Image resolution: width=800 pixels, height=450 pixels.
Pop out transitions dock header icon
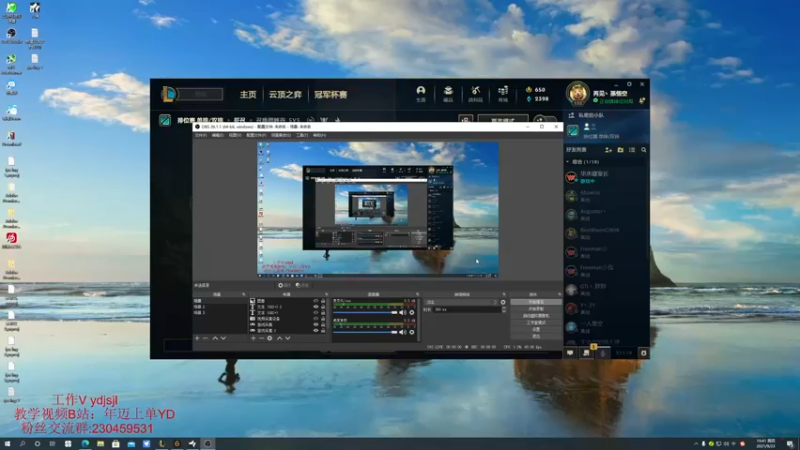(x=504, y=294)
